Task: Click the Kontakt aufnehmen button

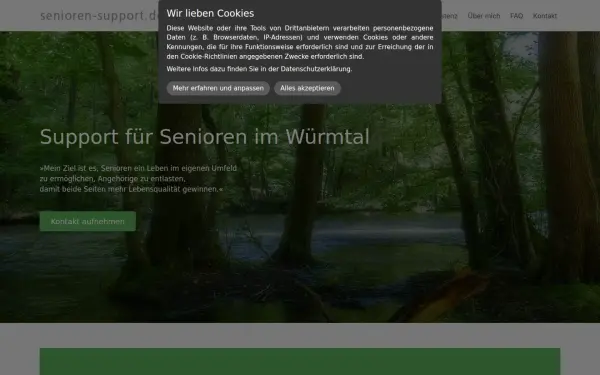Action: [x=88, y=221]
